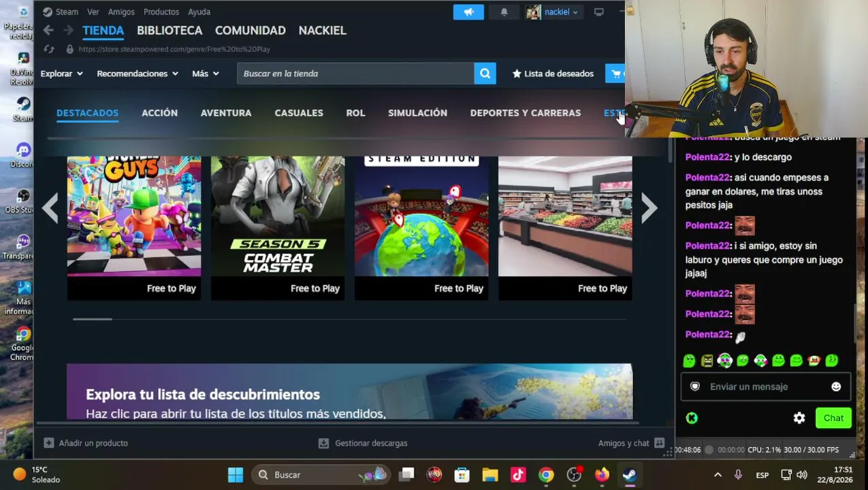Open OBS Studio desktop shortcut

22,201
